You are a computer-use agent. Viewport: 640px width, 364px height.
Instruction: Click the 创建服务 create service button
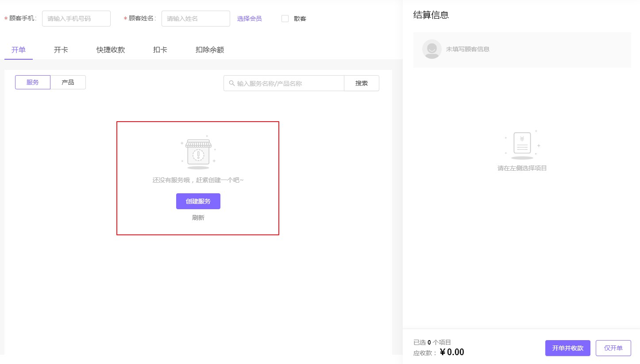coord(198,201)
